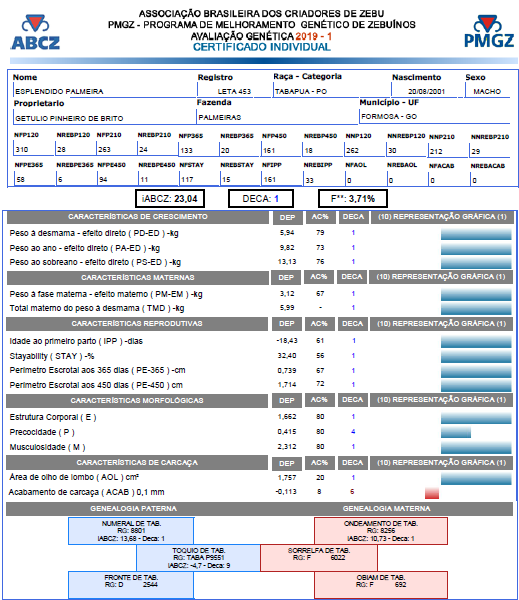Click the farm name PALMEIRAS

tap(220, 117)
